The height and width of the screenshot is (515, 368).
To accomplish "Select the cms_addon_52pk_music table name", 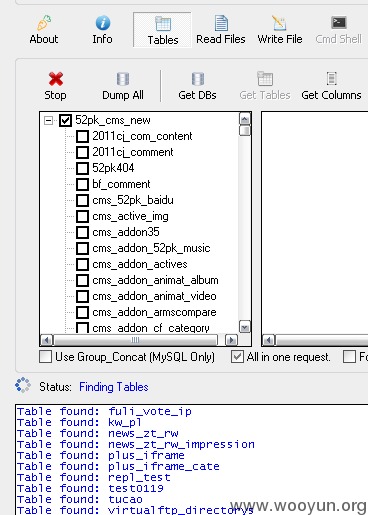I will 151,248.
